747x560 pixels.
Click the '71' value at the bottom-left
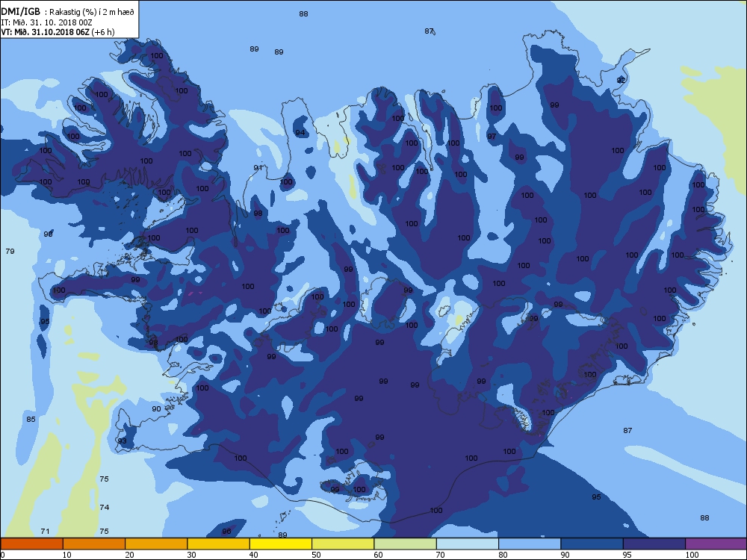click(45, 531)
